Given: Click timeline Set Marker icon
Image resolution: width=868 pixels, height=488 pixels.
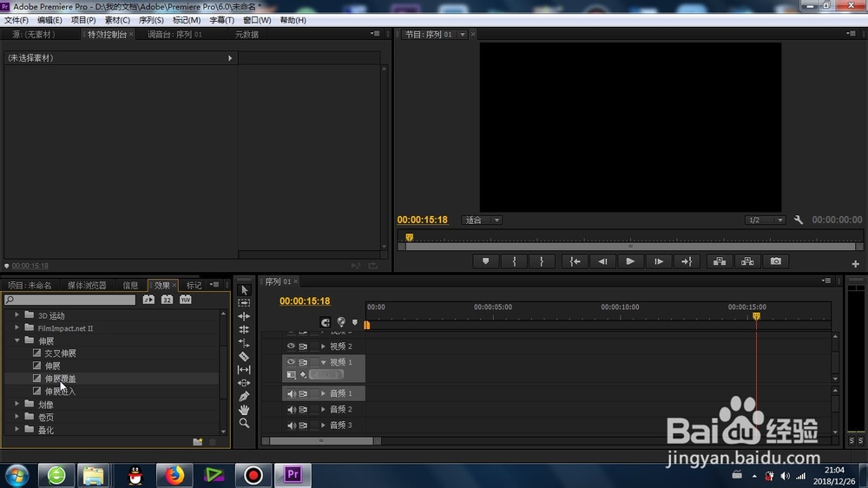Looking at the screenshot, I should coord(355,322).
